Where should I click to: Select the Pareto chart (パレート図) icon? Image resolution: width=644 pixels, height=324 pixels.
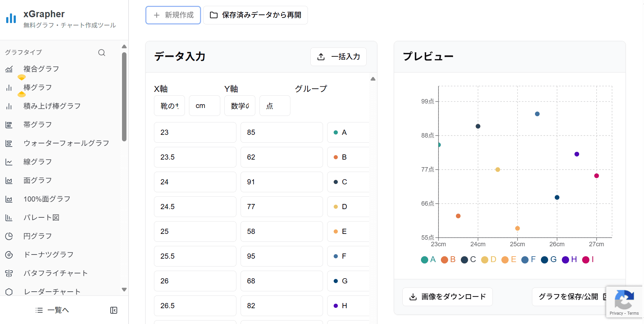coord(9,218)
